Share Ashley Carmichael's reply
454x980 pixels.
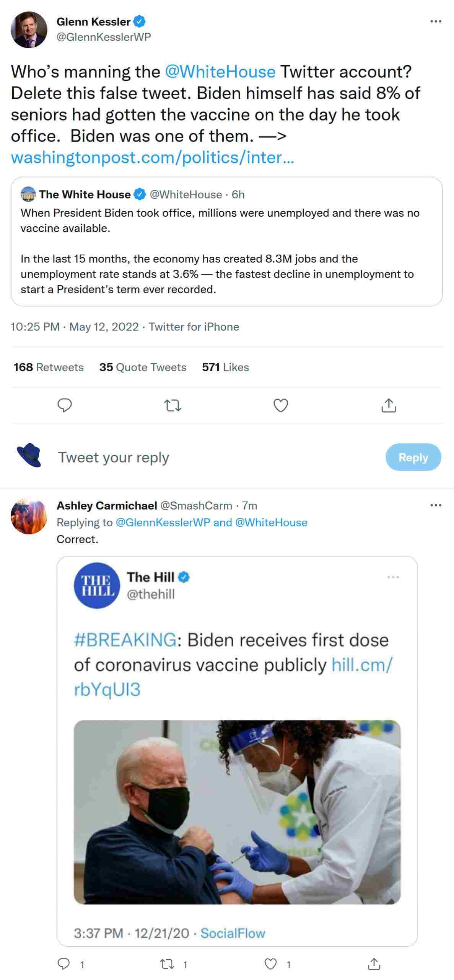pos(374,964)
